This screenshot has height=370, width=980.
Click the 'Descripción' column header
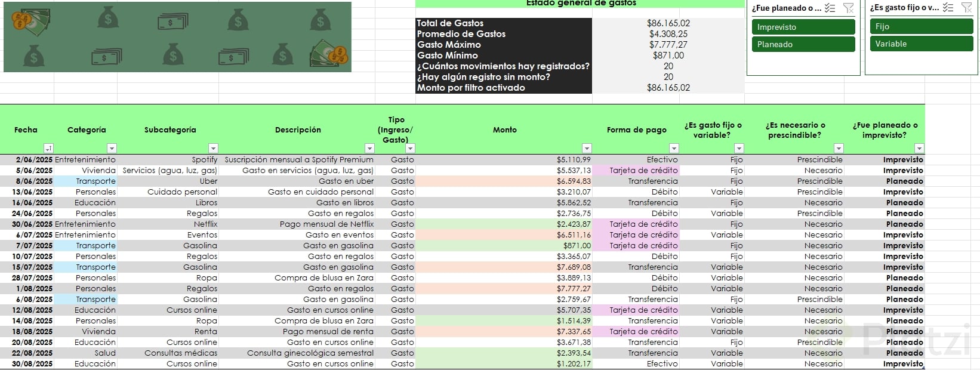298,129
